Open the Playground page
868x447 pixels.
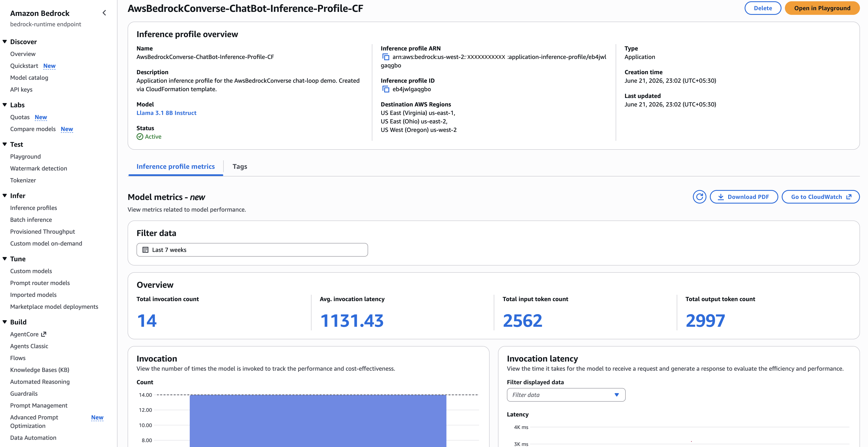click(26, 156)
